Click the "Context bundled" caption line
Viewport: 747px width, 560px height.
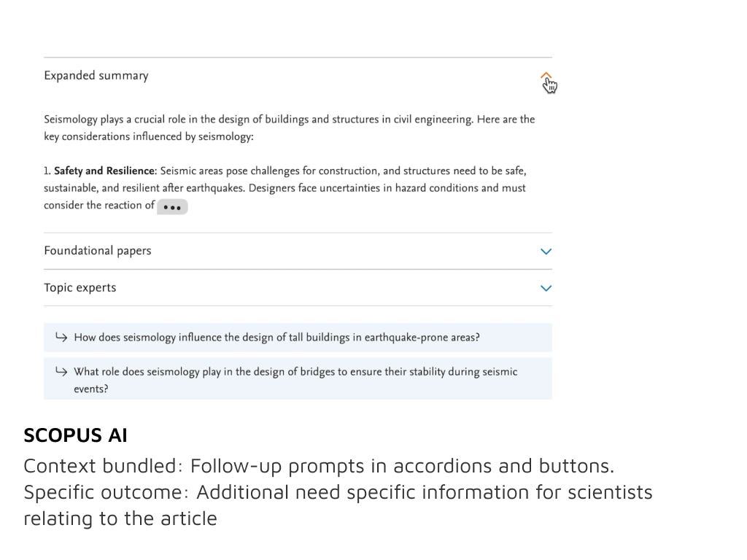pyautogui.click(x=319, y=465)
